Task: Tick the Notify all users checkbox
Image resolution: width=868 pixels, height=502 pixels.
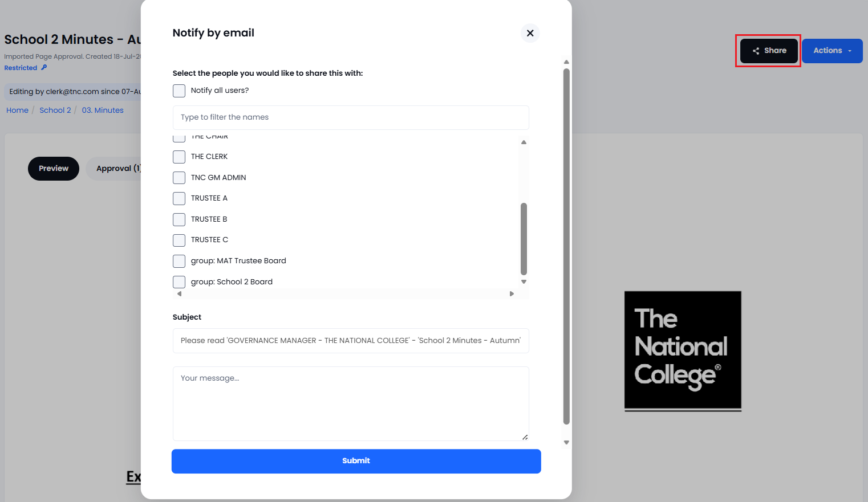Action: (x=179, y=91)
